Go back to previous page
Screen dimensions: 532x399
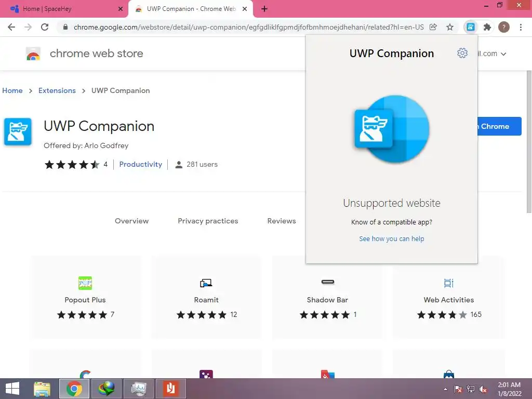tap(11, 27)
